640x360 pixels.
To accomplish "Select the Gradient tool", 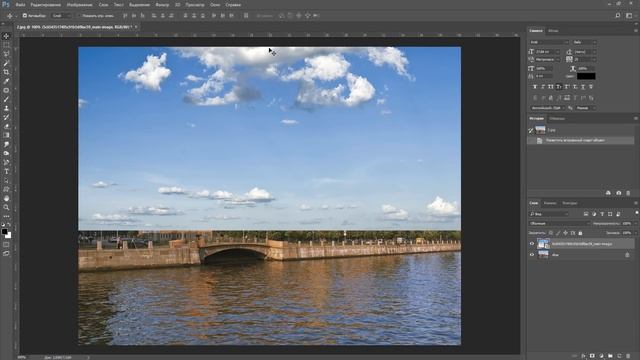I will [x=6, y=135].
